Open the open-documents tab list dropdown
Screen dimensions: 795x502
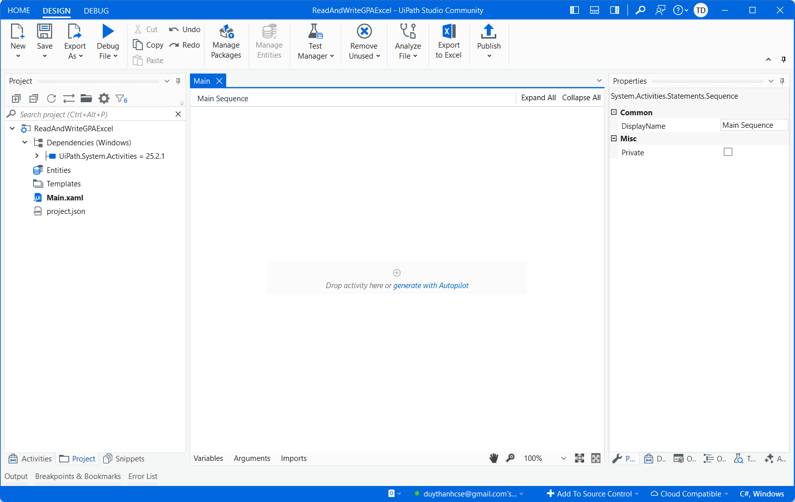tap(599, 81)
